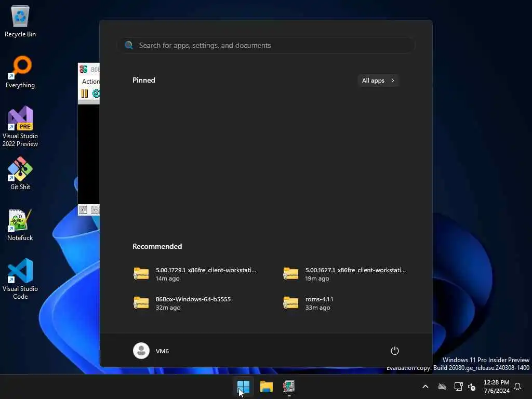Click the Start menu search field
Screen dimensions: 532x399
(267, 45)
